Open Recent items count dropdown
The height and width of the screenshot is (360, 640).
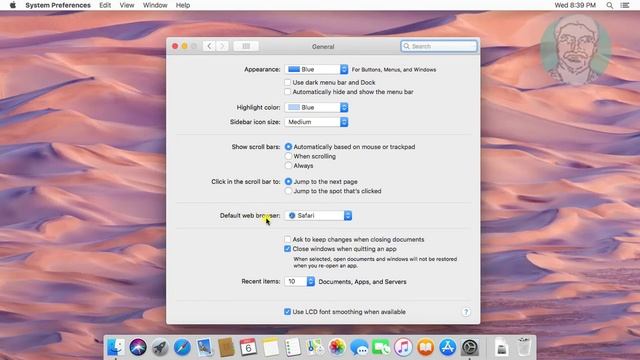pyautogui.click(x=300, y=281)
